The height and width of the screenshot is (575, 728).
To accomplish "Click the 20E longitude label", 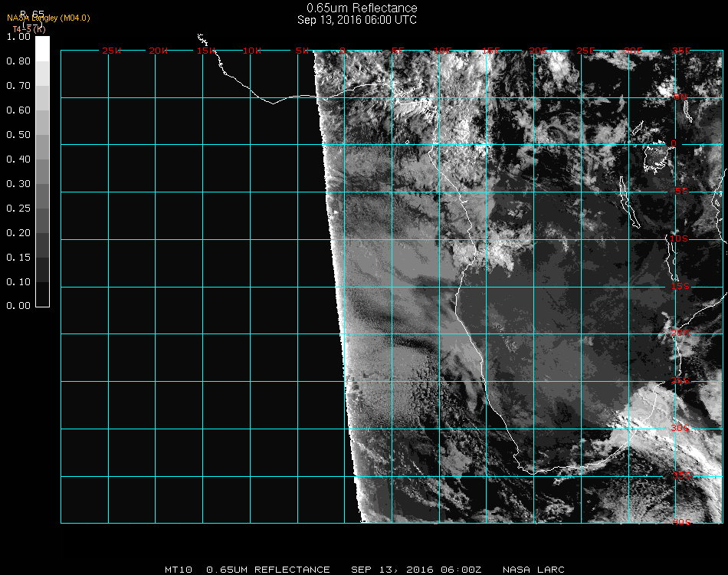I will [x=539, y=51].
